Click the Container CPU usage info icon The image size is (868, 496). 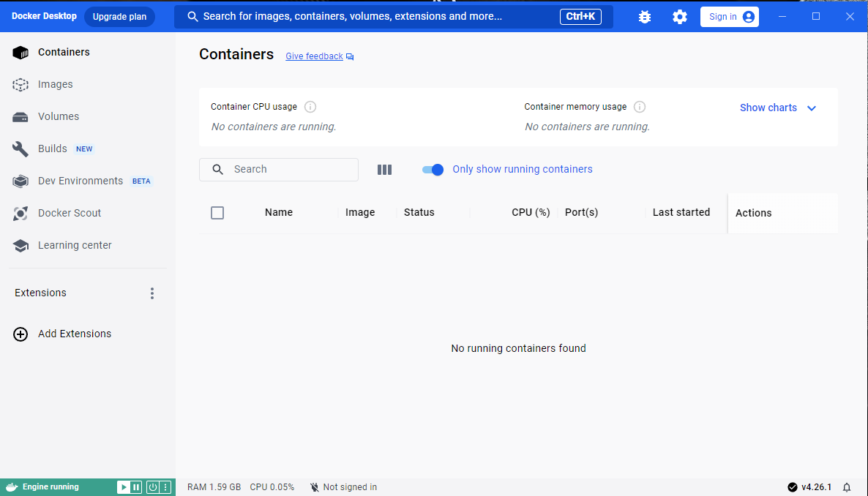click(x=310, y=107)
